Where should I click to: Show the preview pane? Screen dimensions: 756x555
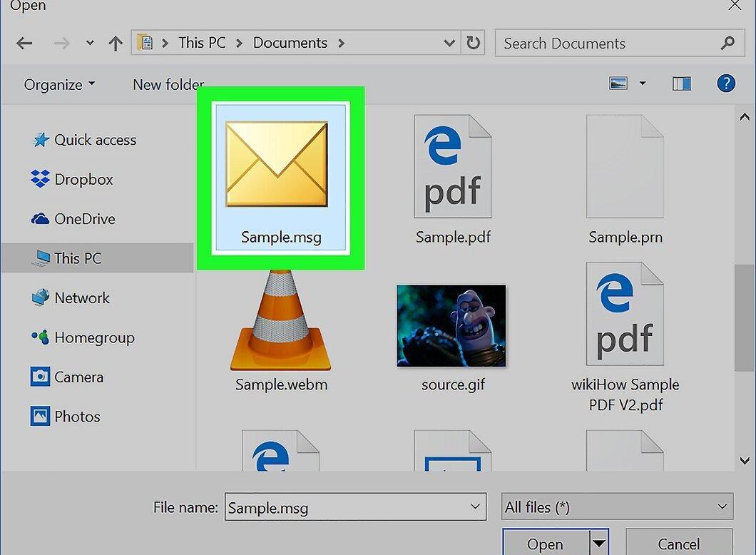[682, 84]
